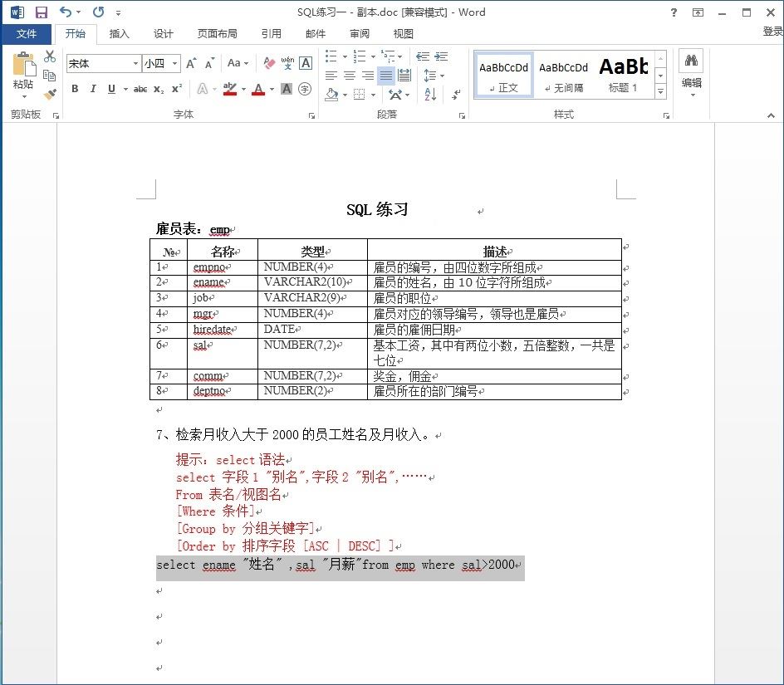The height and width of the screenshot is (685, 784).
Task: Switch to the 审阅 (Review) tab
Action: pyautogui.click(x=359, y=33)
